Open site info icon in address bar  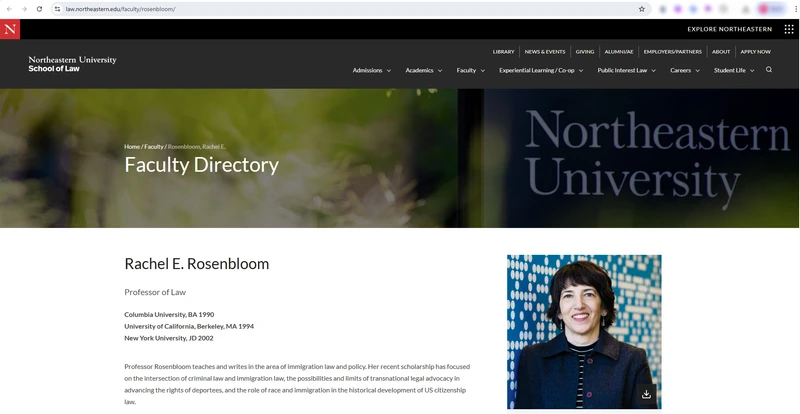pos(57,9)
